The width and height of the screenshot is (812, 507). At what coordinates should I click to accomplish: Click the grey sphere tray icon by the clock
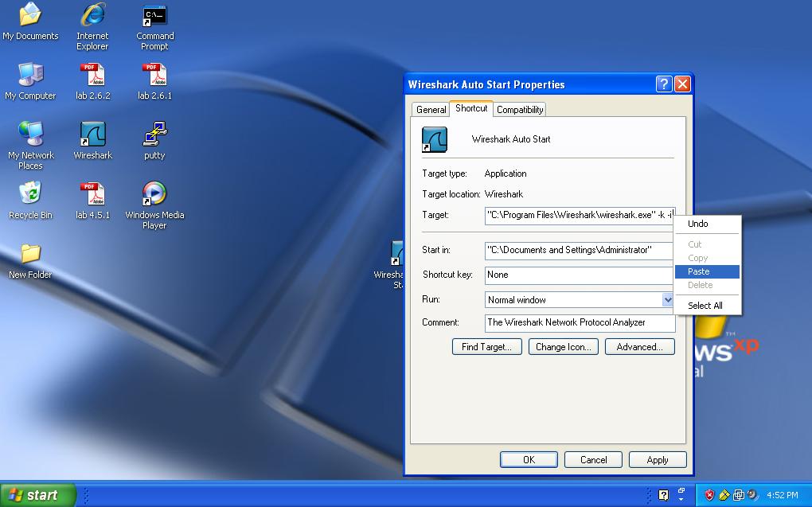(x=752, y=494)
